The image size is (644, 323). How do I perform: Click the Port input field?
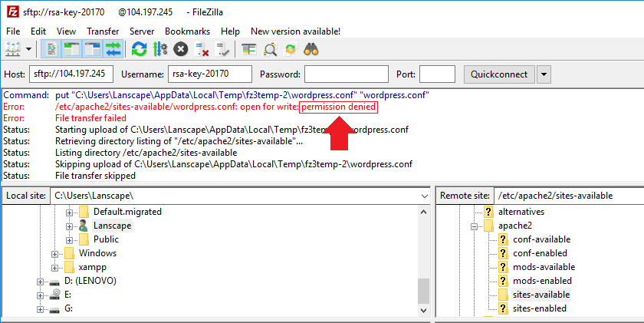tap(437, 74)
